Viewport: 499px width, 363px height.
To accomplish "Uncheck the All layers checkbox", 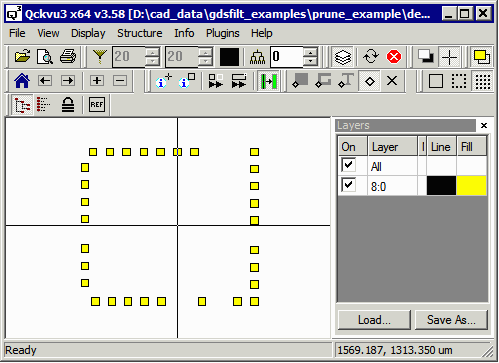I will [348, 165].
